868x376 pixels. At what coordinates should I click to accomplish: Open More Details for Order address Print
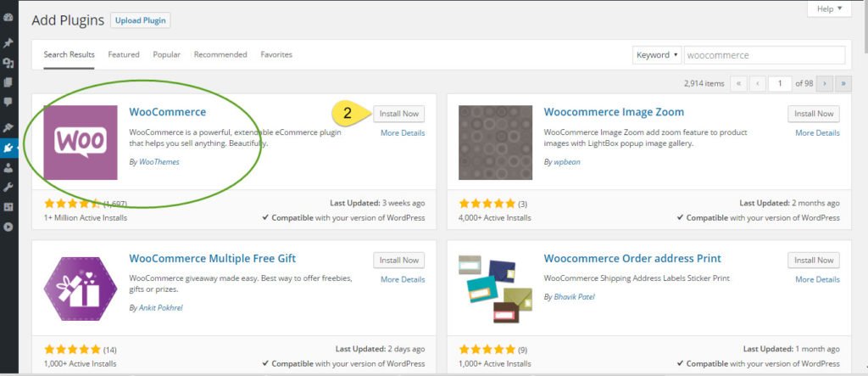(818, 279)
